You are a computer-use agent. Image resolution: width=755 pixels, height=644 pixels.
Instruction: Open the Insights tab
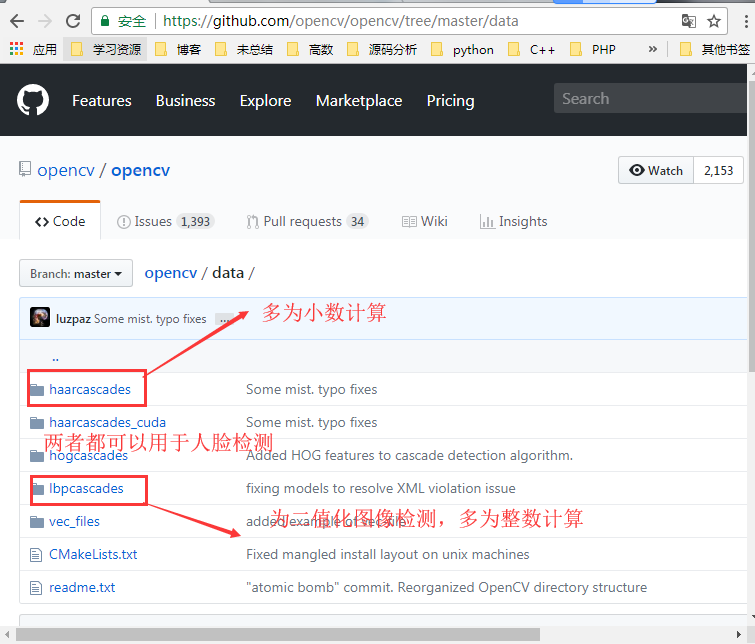(x=513, y=221)
